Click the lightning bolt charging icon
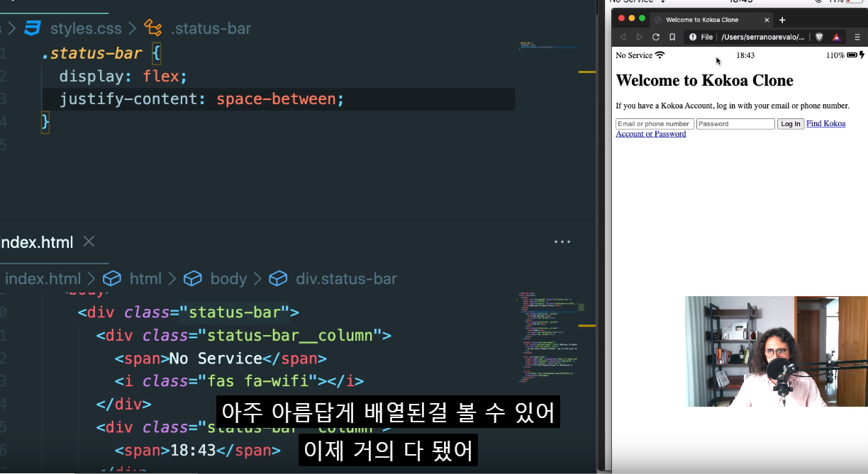868x474 pixels. (x=862, y=55)
